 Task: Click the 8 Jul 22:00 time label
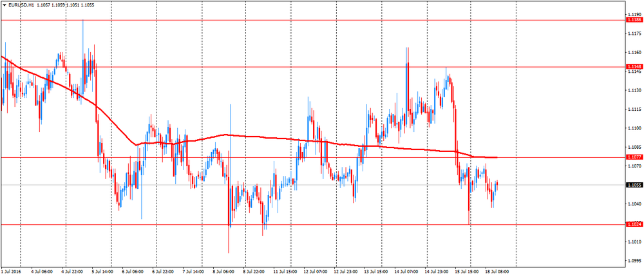[253, 272]
